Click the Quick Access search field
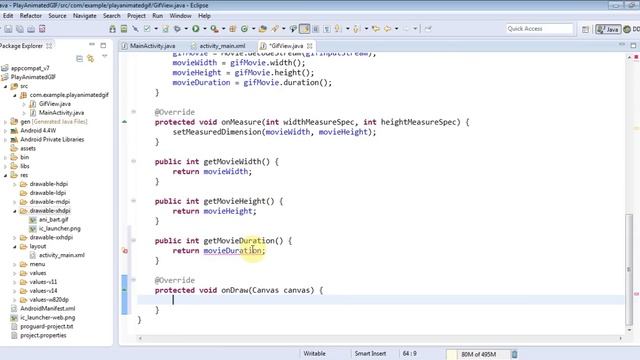This screenshot has height=360, width=640. pos(540,29)
